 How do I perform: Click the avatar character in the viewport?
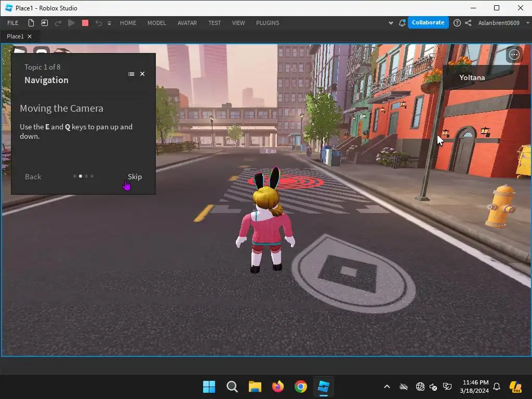[266, 220]
